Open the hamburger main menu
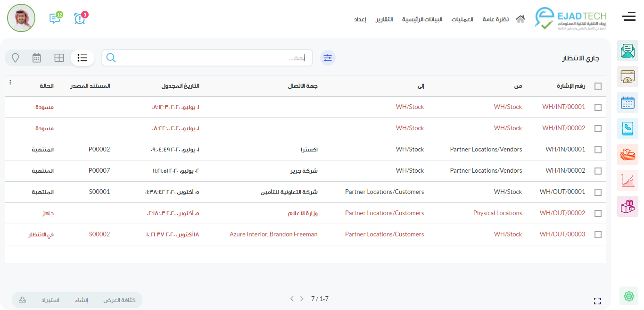Viewport: 644px width, 310px height. 628,17
